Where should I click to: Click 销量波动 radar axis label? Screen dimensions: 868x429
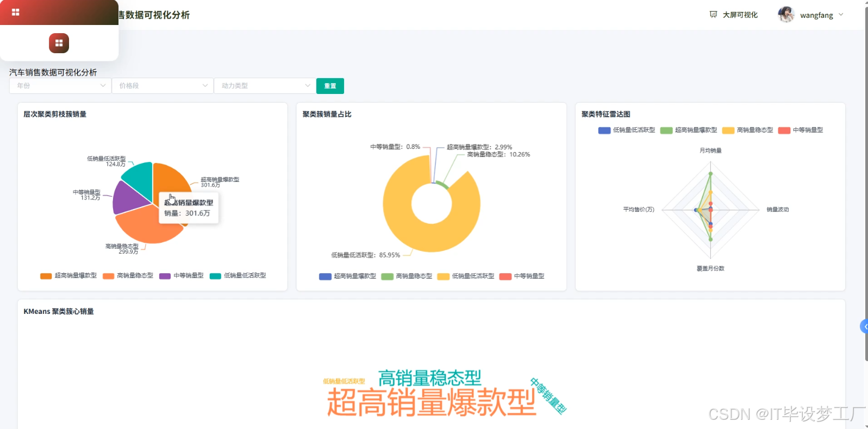[778, 210]
